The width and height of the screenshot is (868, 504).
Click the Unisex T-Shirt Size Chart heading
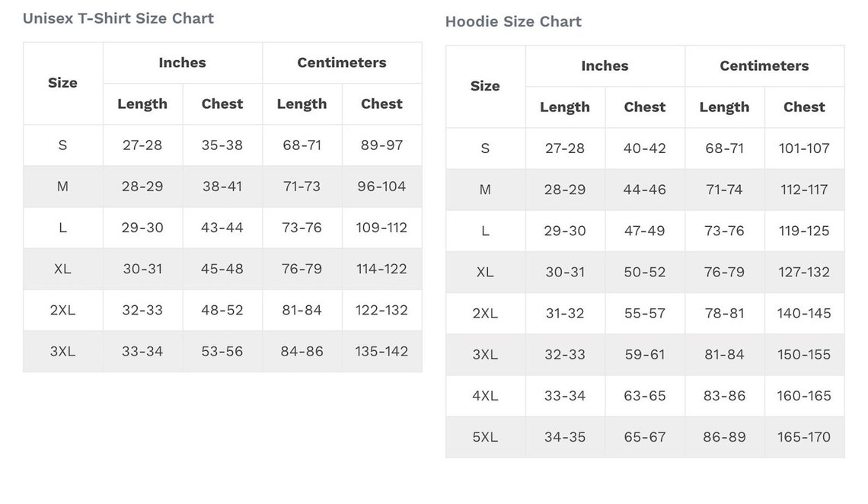[x=118, y=18]
